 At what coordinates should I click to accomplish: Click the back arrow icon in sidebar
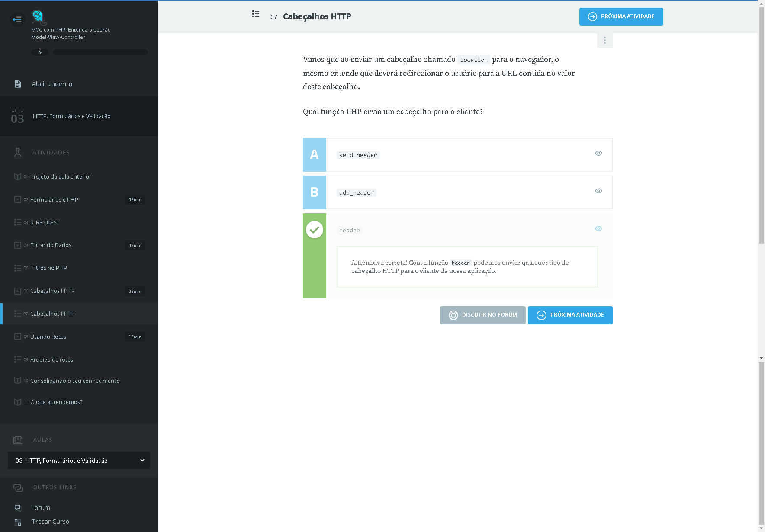click(x=17, y=19)
